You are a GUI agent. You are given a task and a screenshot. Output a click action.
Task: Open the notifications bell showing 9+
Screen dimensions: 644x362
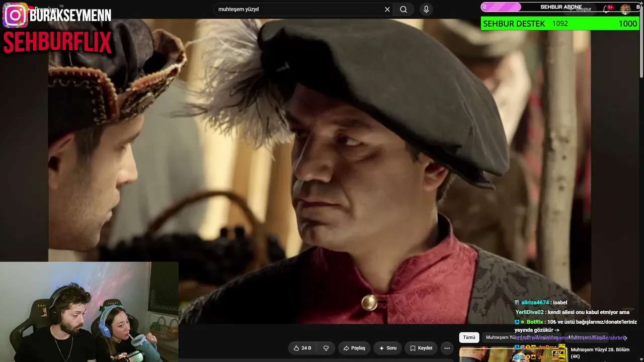pyautogui.click(x=607, y=9)
